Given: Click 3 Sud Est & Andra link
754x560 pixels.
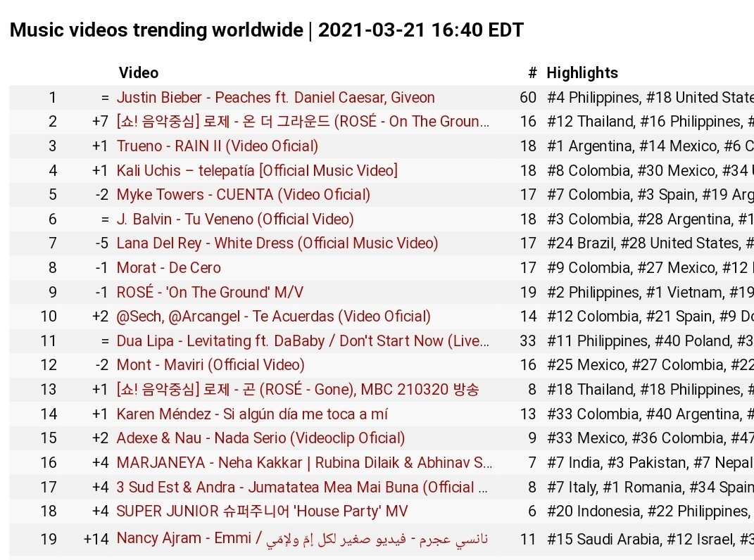Looking at the screenshot, I should [x=302, y=487].
